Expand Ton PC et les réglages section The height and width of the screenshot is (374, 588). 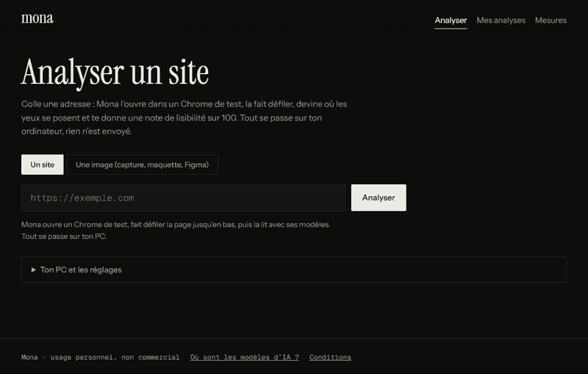pyautogui.click(x=293, y=270)
